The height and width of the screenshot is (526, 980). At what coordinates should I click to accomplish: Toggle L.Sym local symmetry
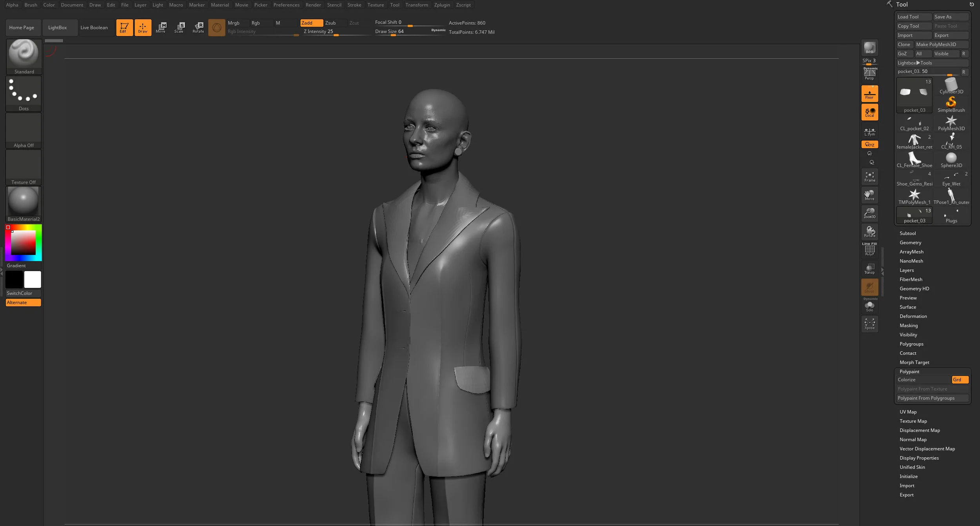pyautogui.click(x=869, y=132)
